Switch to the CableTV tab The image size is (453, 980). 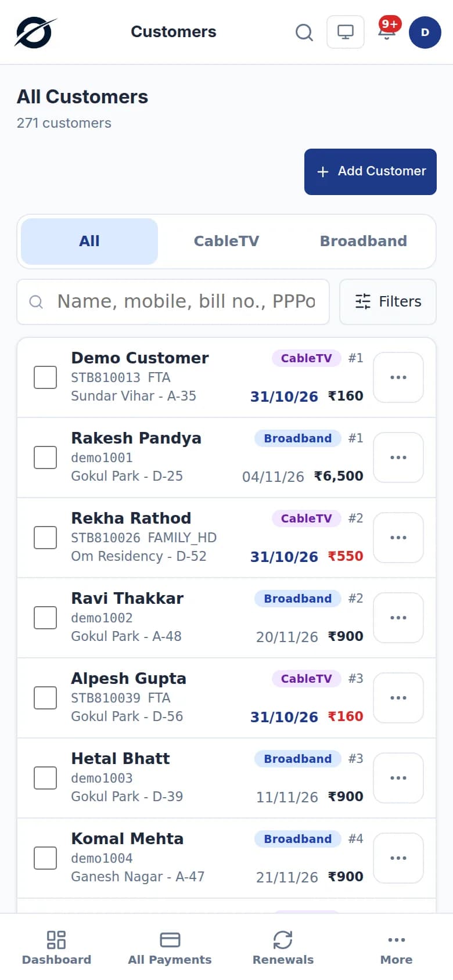coord(227,242)
